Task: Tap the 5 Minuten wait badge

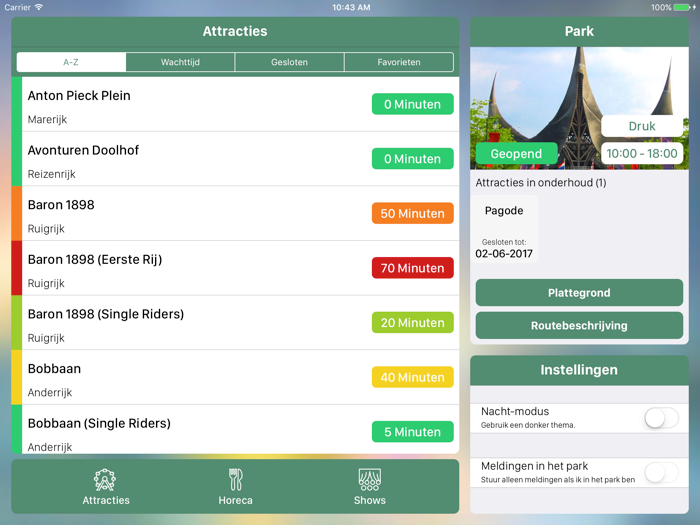Action: pyautogui.click(x=412, y=432)
